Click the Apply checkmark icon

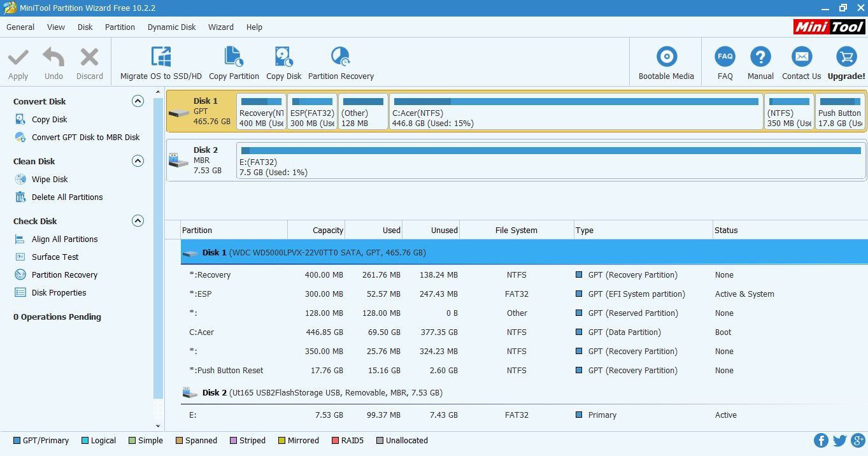click(18, 57)
